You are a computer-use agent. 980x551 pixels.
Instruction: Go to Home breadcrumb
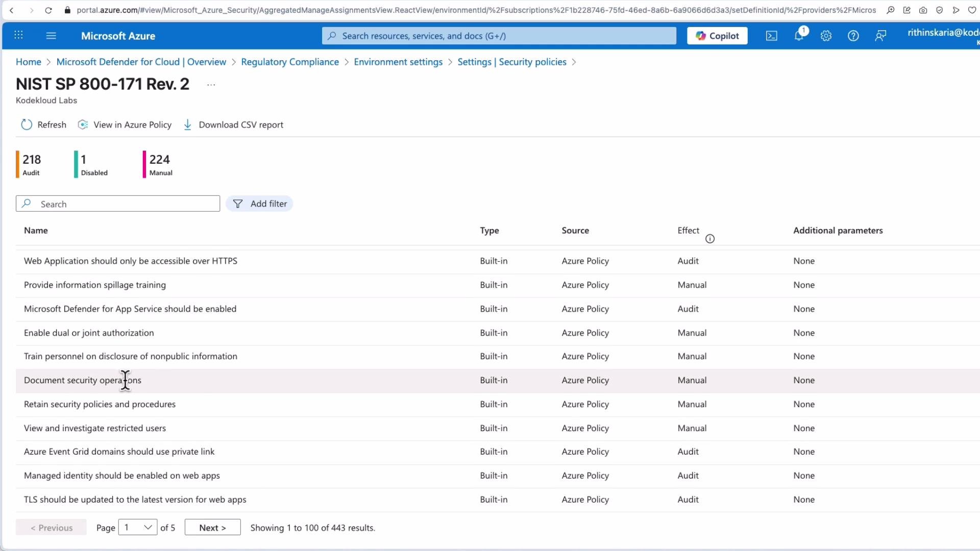(x=29, y=62)
